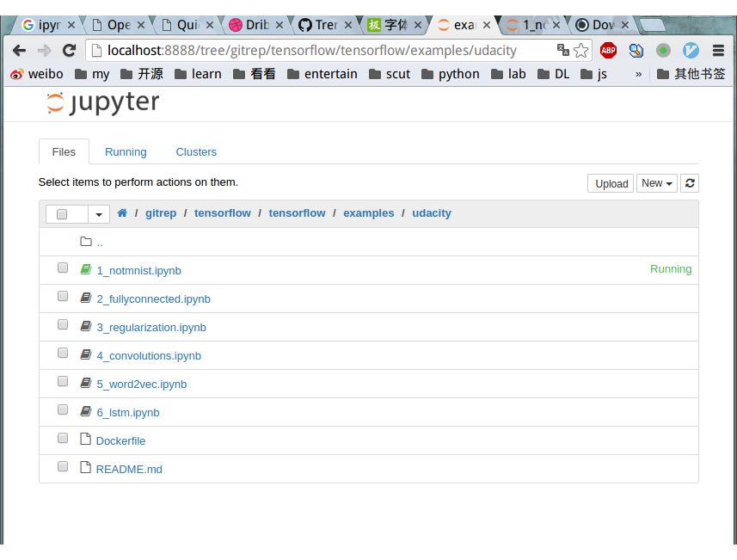
Task: Check the box for 4_convolutions.ipynb
Action: coord(63,353)
